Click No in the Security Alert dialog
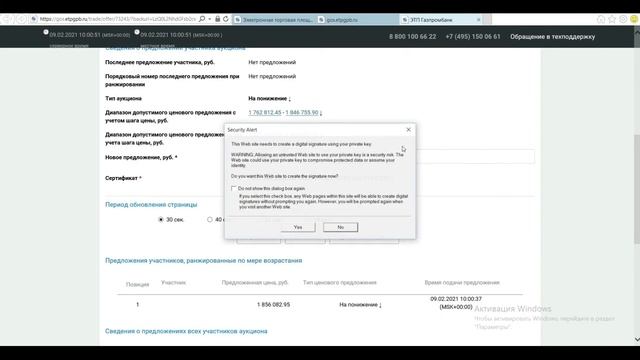This screenshot has width=640, height=360. point(340,227)
